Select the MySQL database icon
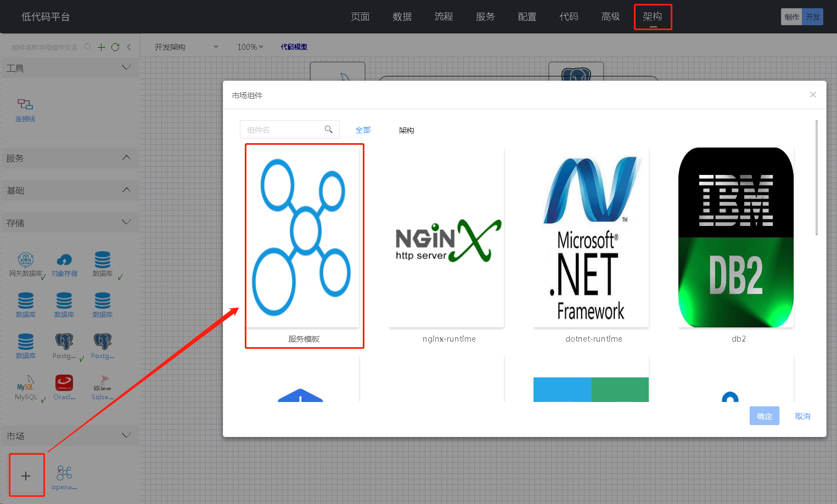The height and width of the screenshot is (504, 837). point(26,382)
